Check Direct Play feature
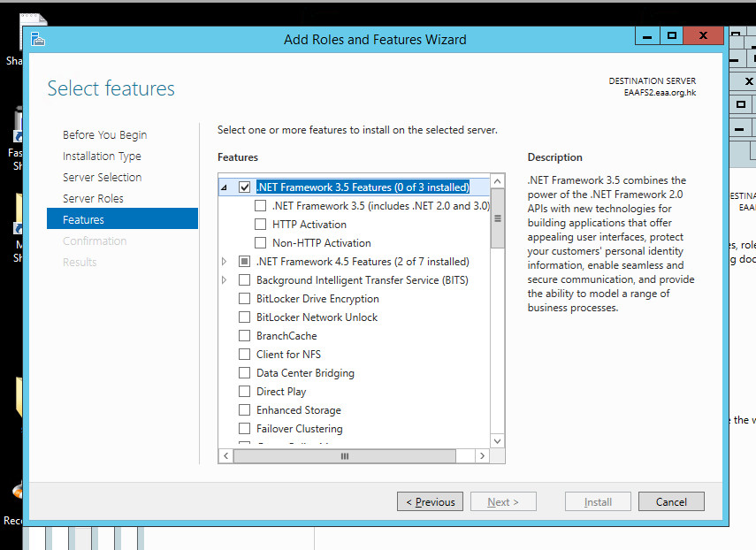 (x=244, y=392)
